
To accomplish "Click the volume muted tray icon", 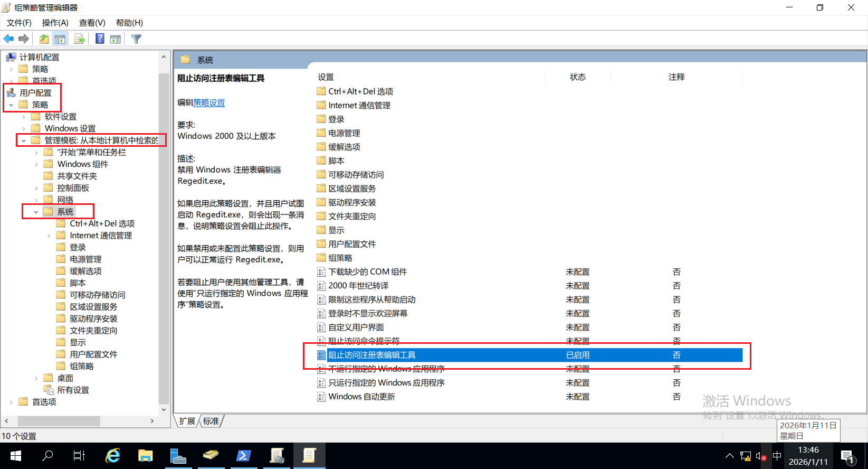I will click(761, 456).
